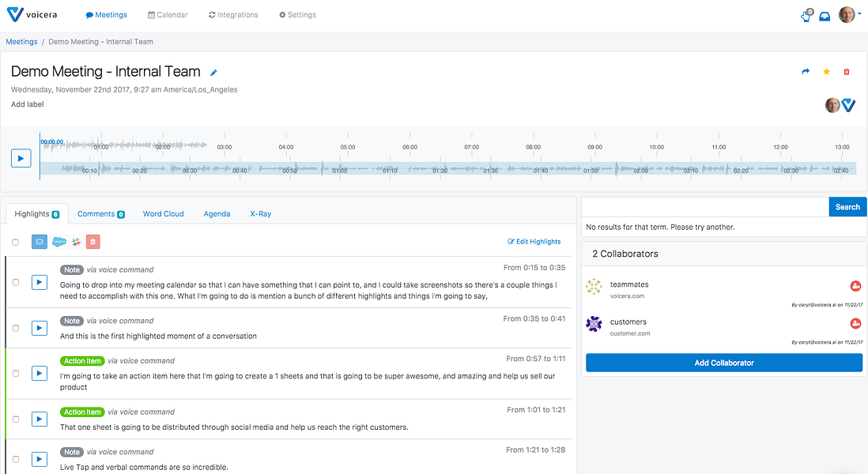
Task: Click the Note badge at 0:15
Action: 72,270
